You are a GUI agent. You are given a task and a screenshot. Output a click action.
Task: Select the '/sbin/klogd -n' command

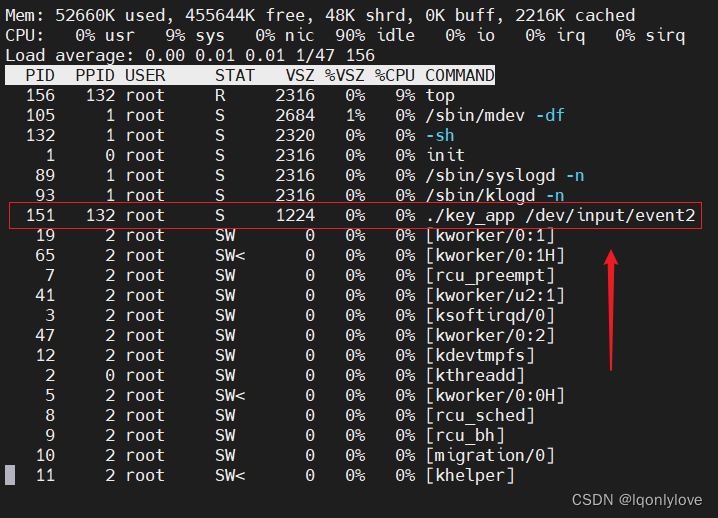coord(495,196)
